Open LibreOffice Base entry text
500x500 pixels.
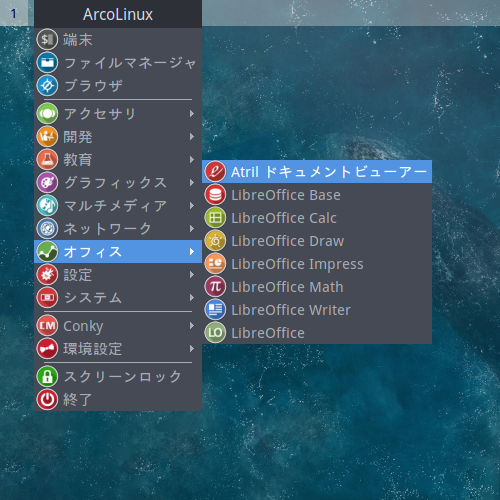(286, 195)
